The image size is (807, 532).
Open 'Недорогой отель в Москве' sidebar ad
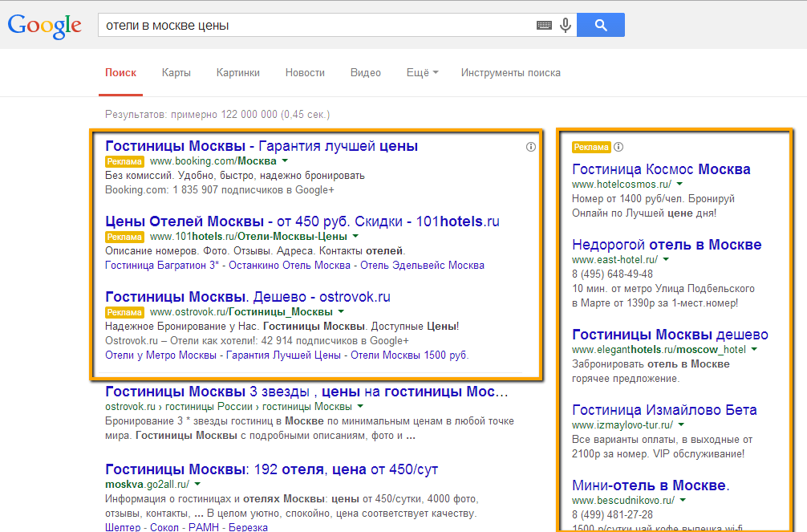click(x=667, y=245)
